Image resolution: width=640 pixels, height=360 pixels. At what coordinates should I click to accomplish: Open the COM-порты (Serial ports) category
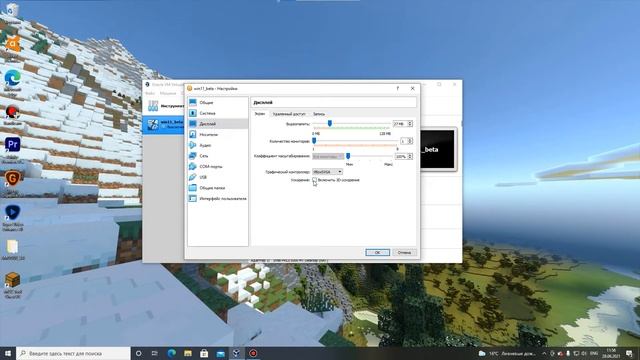pyautogui.click(x=218, y=167)
